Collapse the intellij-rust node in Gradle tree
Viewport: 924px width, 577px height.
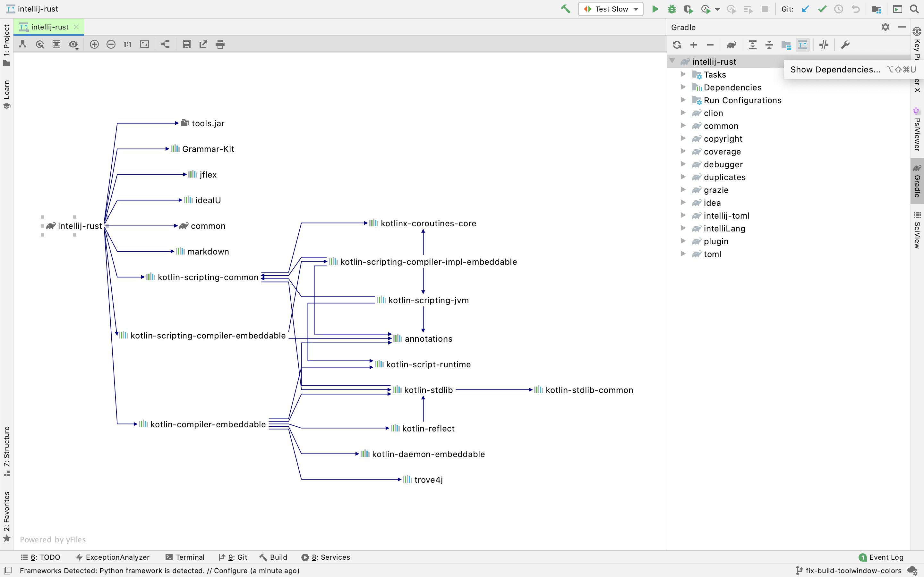(673, 61)
